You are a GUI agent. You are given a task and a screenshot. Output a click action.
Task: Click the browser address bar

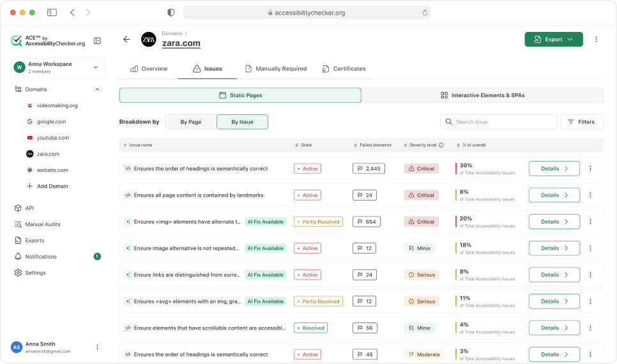pos(307,13)
